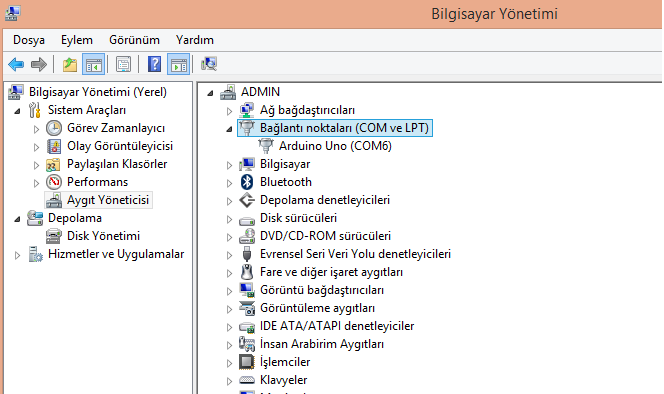664x394 pixels.
Task: Open the Görünüm menu
Action: 134,40
